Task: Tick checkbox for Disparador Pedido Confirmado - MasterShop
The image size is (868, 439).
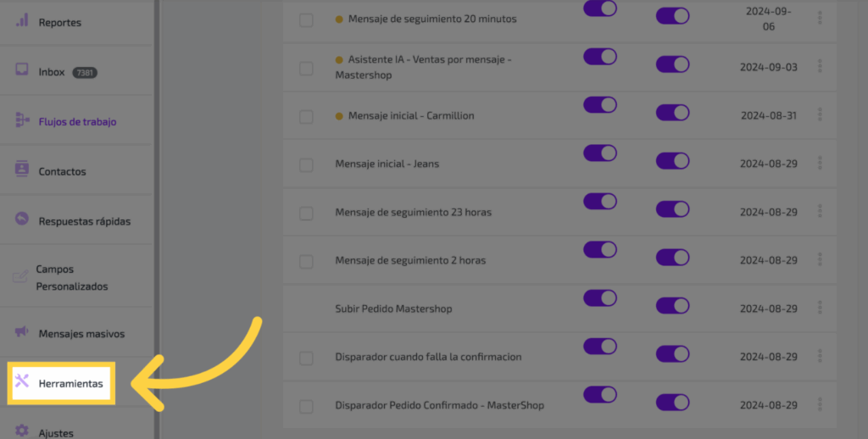Action: [x=306, y=406]
